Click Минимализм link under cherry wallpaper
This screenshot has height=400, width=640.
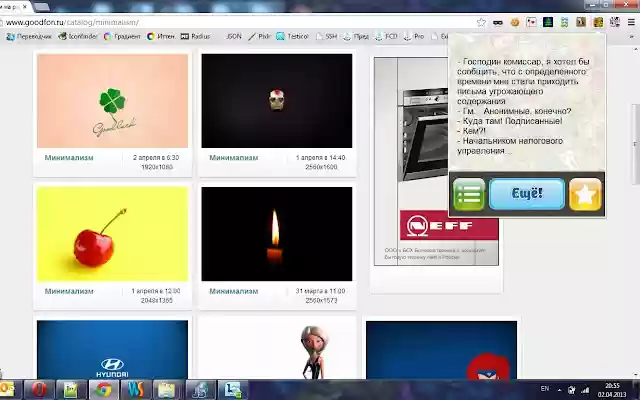click(x=69, y=291)
